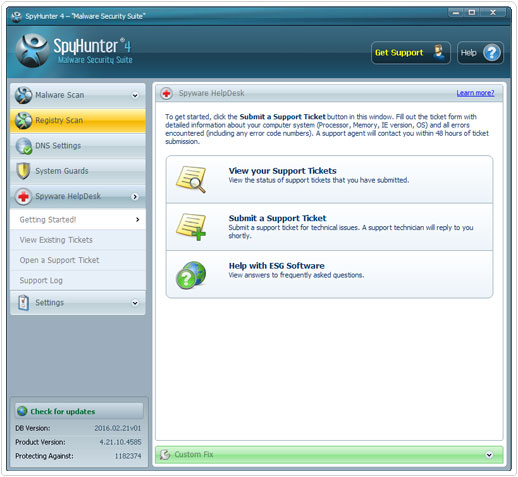This screenshot has width=518, height=477.
Task: Go to System Guards
Action: (78, 171)
